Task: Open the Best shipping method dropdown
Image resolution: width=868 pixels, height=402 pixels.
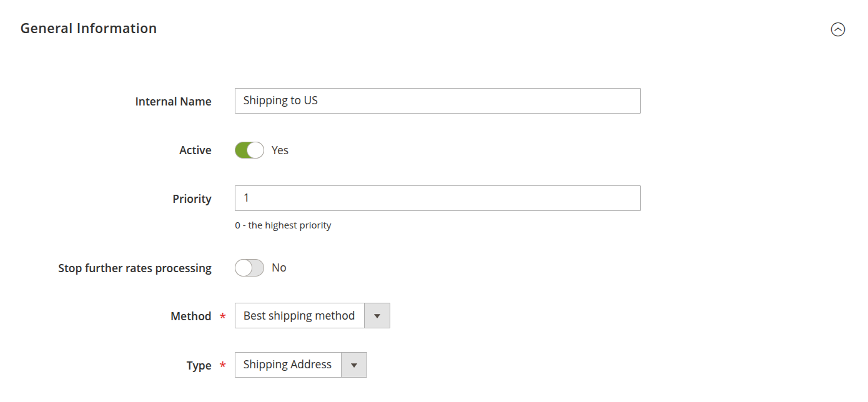Action: pos(300,316)
